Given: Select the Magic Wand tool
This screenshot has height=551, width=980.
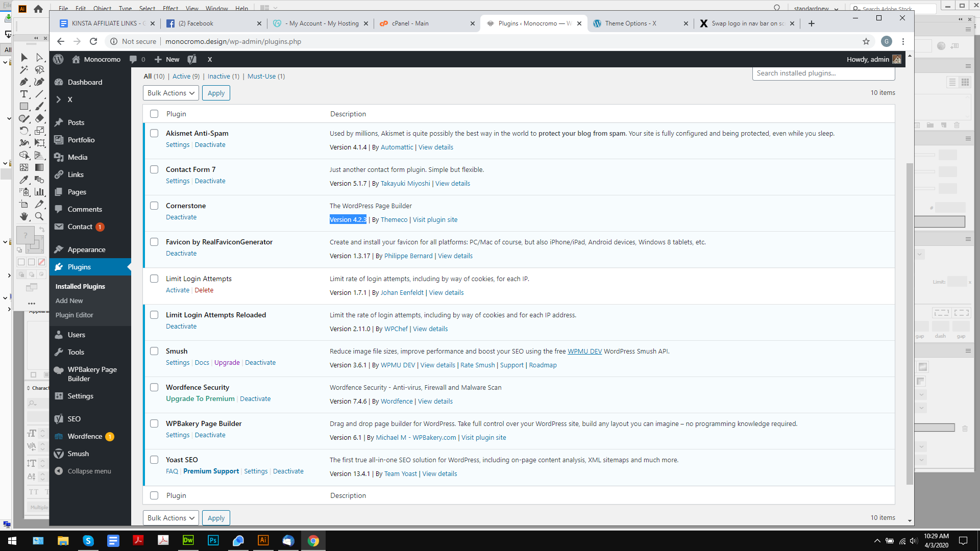Looking at the screenshot, I should tap(24, 70).
